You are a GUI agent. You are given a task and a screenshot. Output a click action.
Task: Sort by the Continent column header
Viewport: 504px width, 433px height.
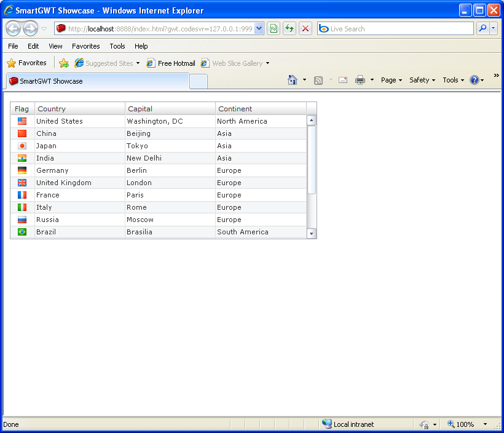click(x=261, y=109)
